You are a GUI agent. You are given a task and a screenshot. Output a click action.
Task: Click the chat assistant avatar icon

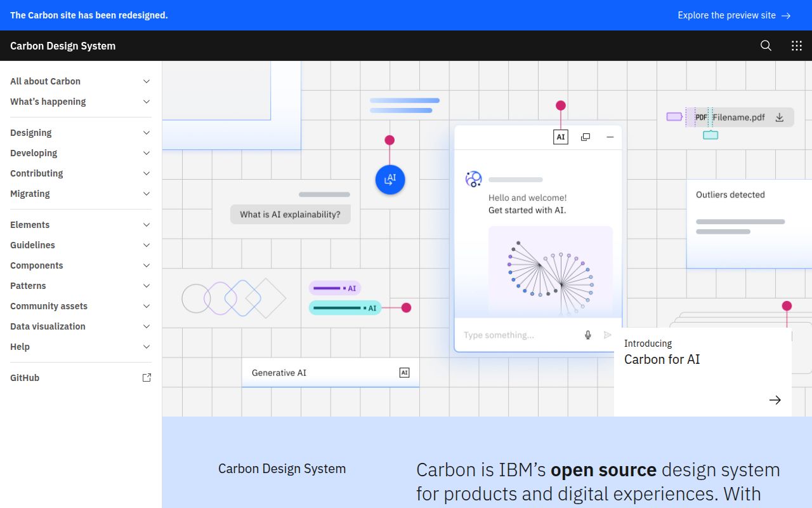coord(474,179)
